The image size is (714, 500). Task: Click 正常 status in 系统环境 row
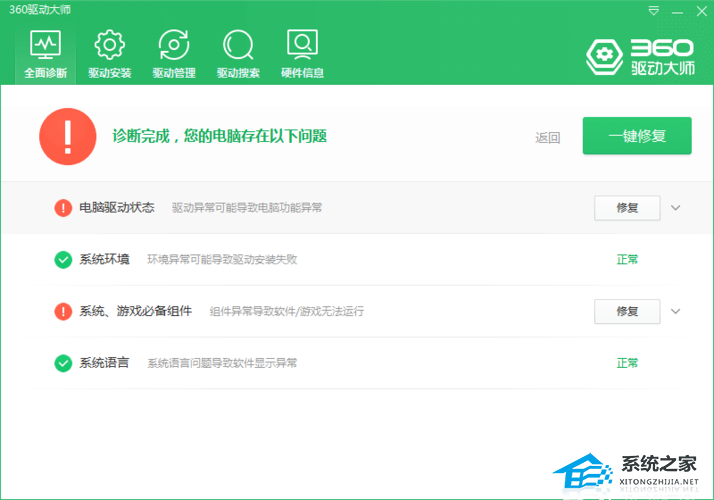click(x=627, y=260)
